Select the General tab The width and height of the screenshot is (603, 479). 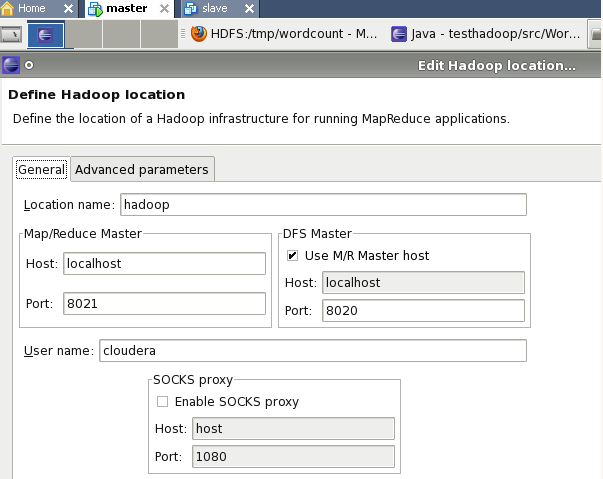(41, 170)
